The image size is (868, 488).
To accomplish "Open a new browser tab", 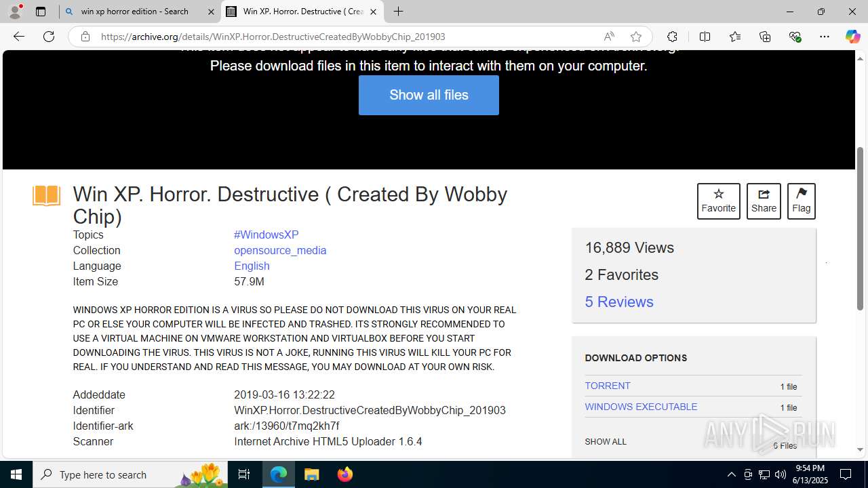I will click(399, 12).
